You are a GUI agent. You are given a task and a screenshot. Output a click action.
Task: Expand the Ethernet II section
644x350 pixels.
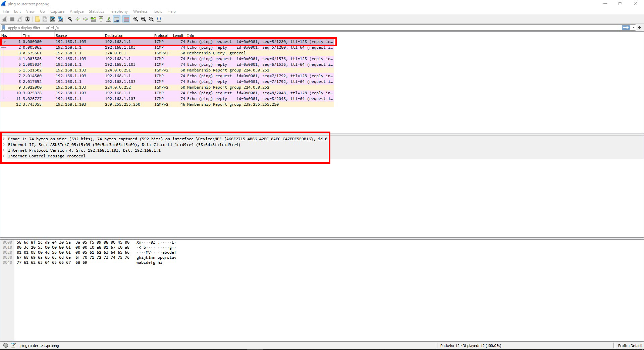point(4,145)
